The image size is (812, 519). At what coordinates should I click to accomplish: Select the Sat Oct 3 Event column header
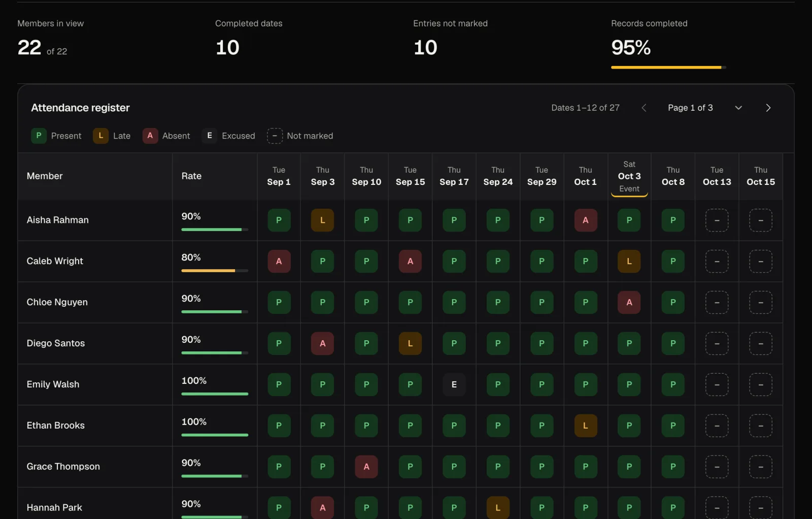(629, 176)
